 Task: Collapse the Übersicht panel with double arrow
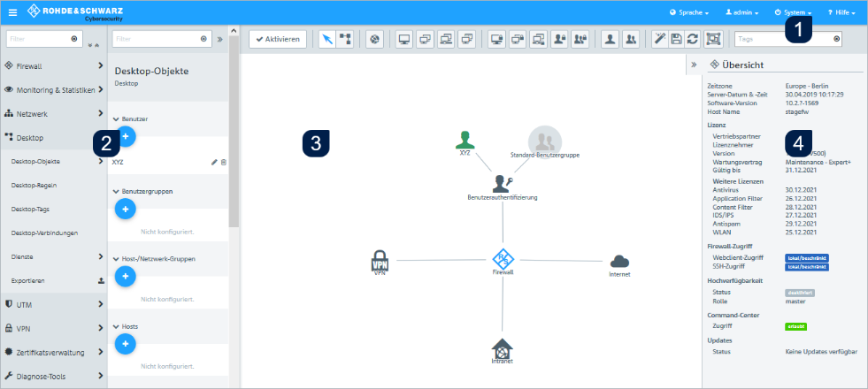pos(694,65)
